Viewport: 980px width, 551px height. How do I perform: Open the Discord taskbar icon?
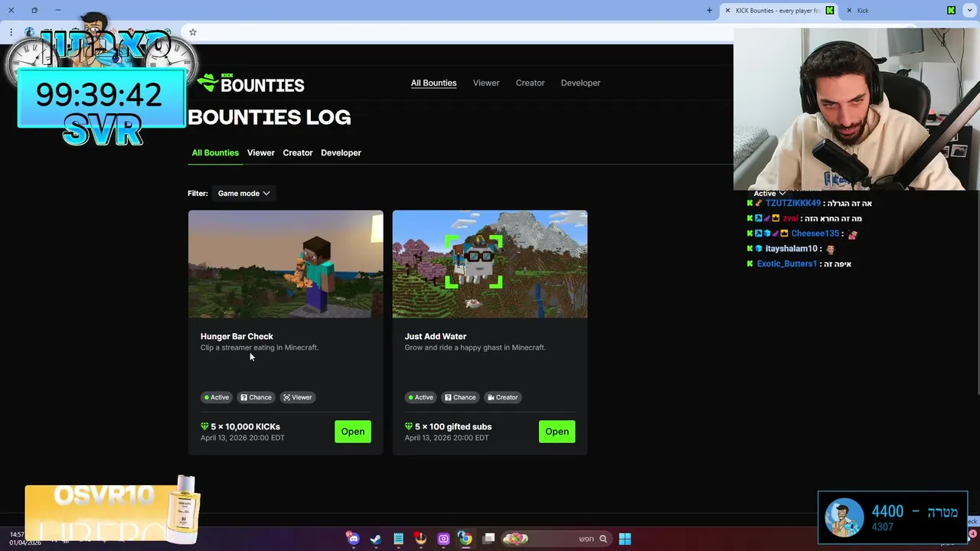pos(353,539)
